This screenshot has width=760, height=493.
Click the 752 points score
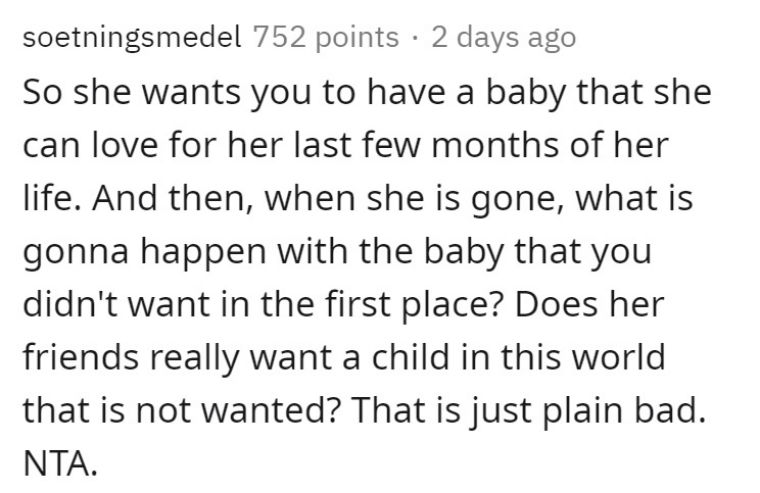coord(326,37)
